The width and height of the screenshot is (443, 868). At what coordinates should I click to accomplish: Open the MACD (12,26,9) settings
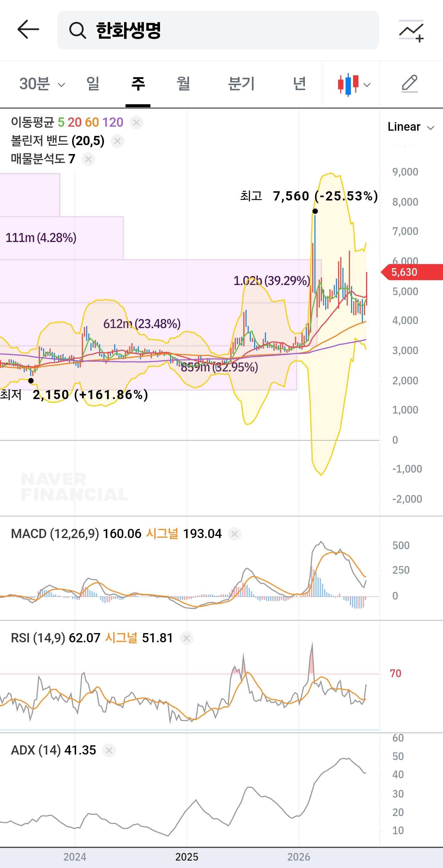point(55,534)
